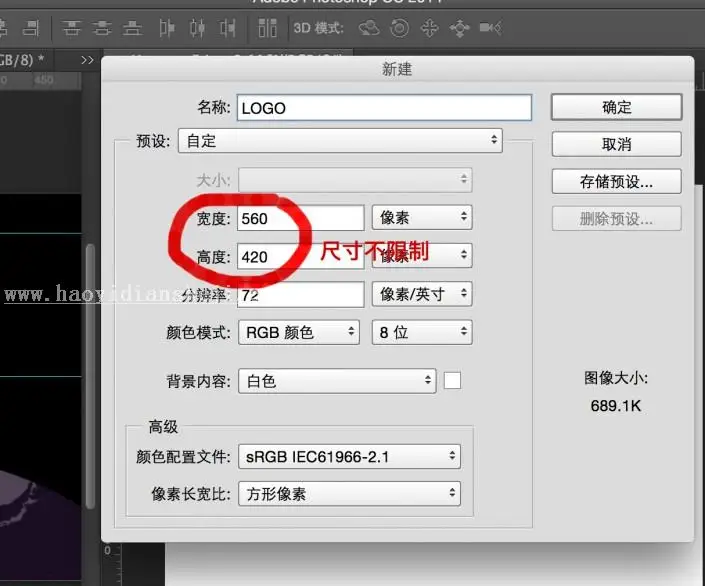Open the 像素/英寸 resolution unit dropdown
The height and width of the screenshot is (586, 705).
coord(422,294)
